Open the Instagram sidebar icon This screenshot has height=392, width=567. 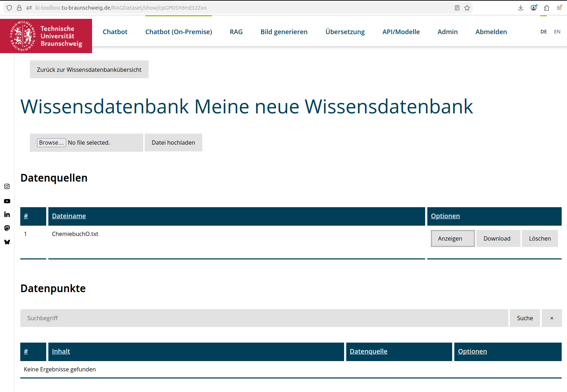tap(7, 187)
